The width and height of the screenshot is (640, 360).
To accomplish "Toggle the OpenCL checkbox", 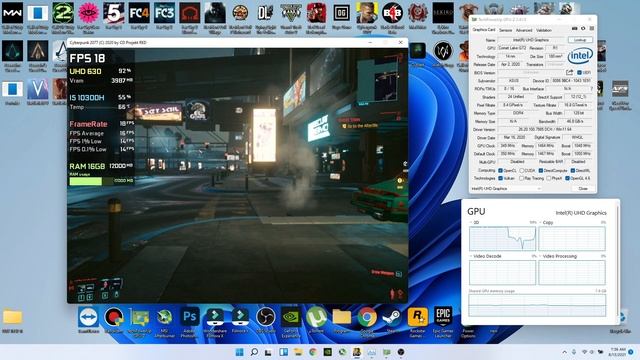I will 500,170.
